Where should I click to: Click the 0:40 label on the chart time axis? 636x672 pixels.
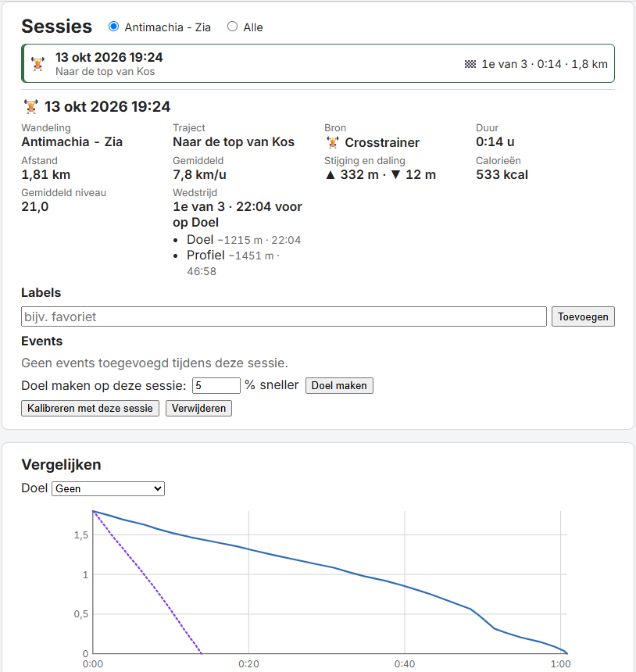(x=405, y=664)
